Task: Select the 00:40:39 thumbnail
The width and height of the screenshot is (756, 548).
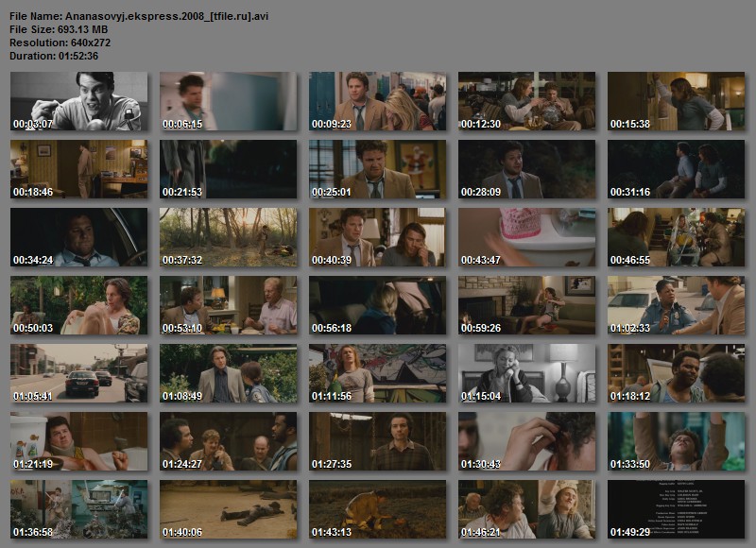Action: point(377,237)
